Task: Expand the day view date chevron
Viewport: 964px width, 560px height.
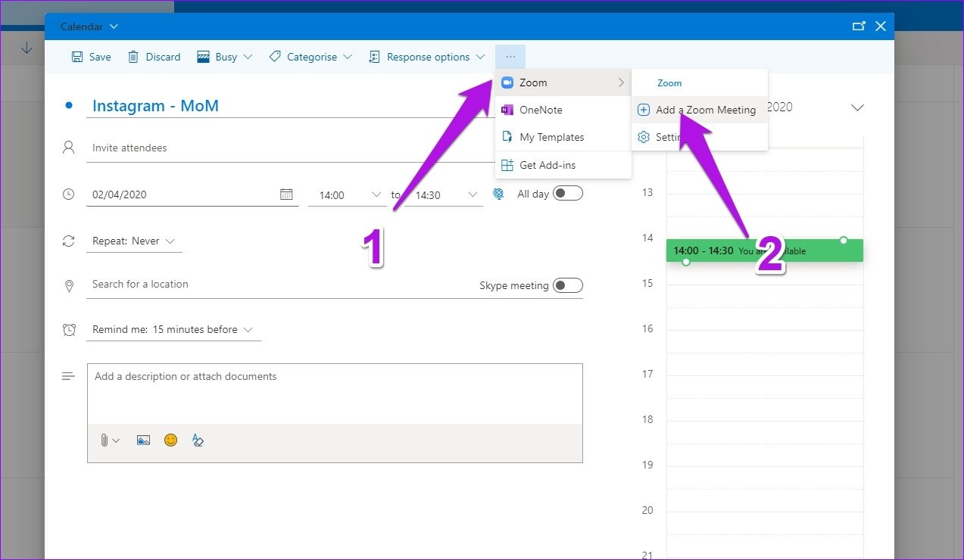Action: pyautogui.click(x=857, y=107)
